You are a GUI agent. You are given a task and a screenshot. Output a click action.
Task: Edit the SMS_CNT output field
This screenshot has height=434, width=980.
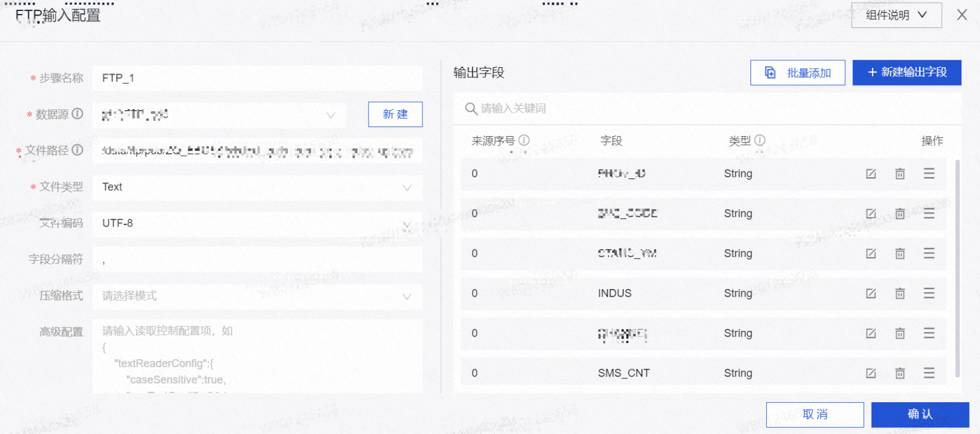870,373
